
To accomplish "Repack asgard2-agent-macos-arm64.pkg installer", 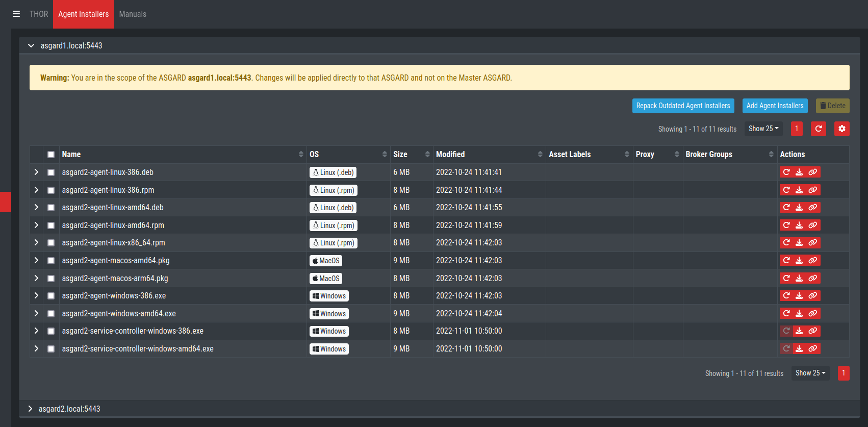I will coord(786,279).
